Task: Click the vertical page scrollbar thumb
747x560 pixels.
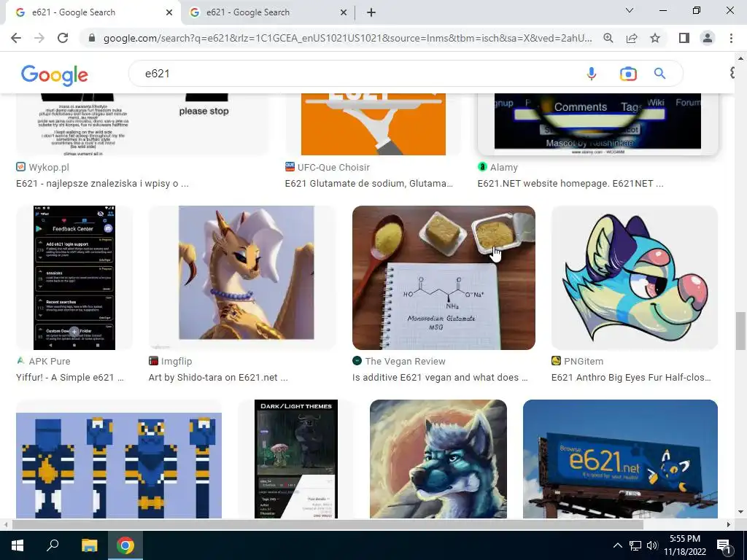Action: tap(740, 331)
